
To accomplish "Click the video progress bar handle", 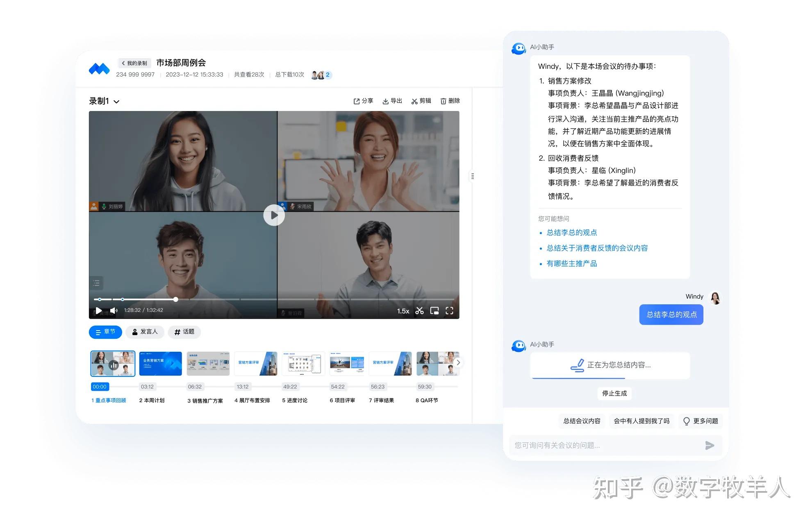I will (175, 299).
